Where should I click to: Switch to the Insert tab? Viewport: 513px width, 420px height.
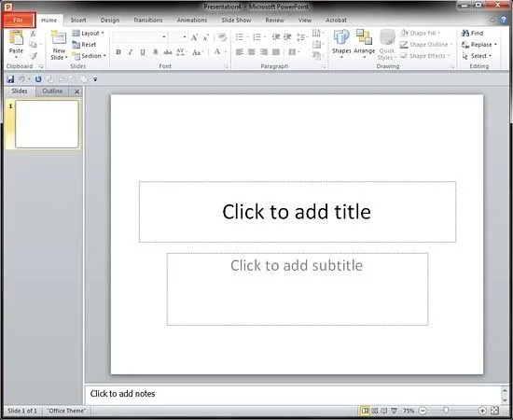78,20
